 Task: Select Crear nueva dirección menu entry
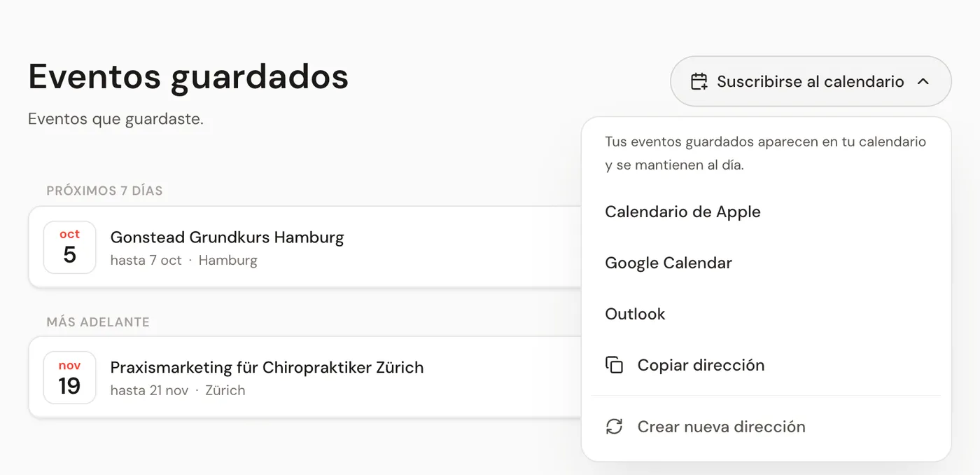[x=766, y=427]
